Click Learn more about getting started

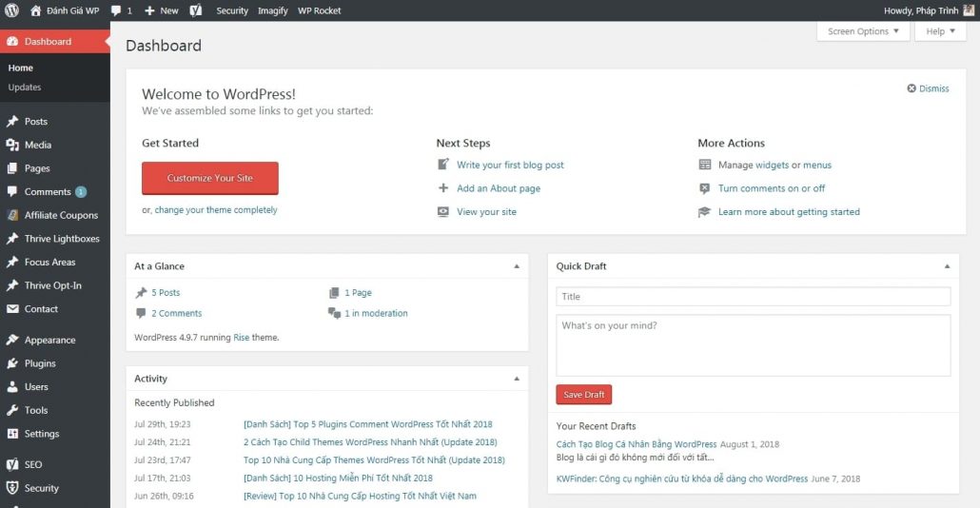(x=789, y=212)
